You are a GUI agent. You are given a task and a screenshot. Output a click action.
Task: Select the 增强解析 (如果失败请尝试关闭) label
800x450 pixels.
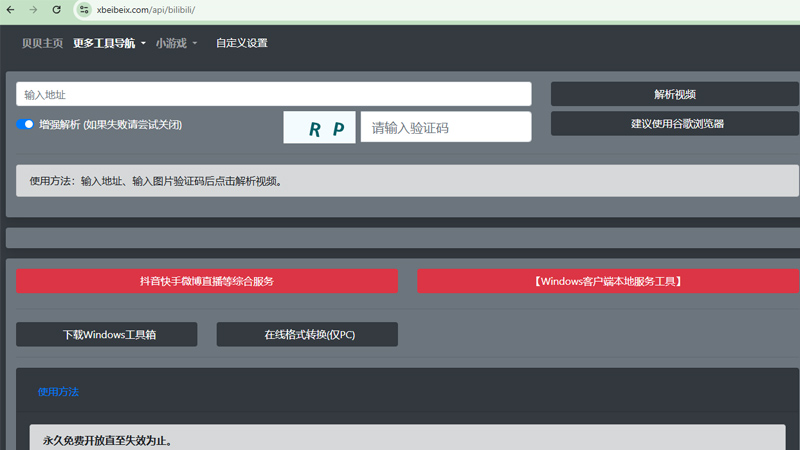pyautogui.click(x=111, y=124)
